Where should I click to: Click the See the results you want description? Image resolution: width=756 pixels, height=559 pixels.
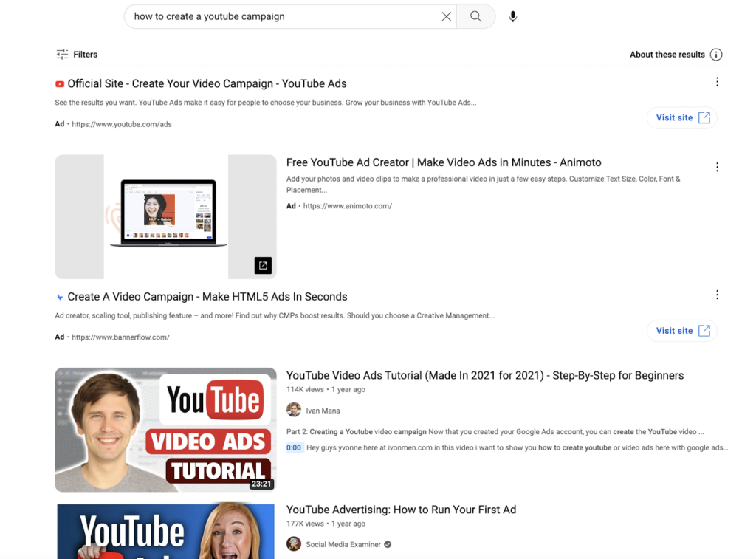coord(266,103)
